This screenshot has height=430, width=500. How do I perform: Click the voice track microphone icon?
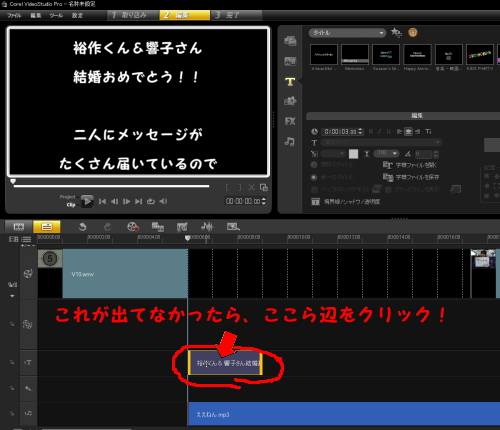28,388
